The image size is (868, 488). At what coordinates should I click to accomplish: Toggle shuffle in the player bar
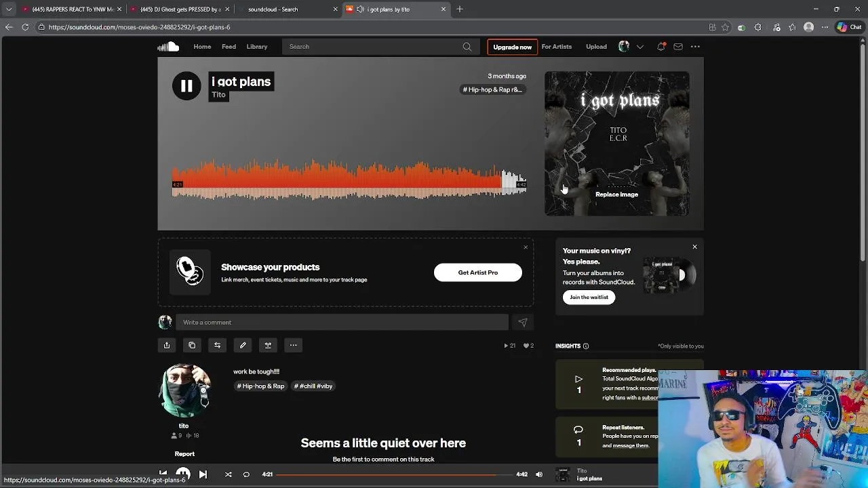pyautogui.click(x=228, y=474)
